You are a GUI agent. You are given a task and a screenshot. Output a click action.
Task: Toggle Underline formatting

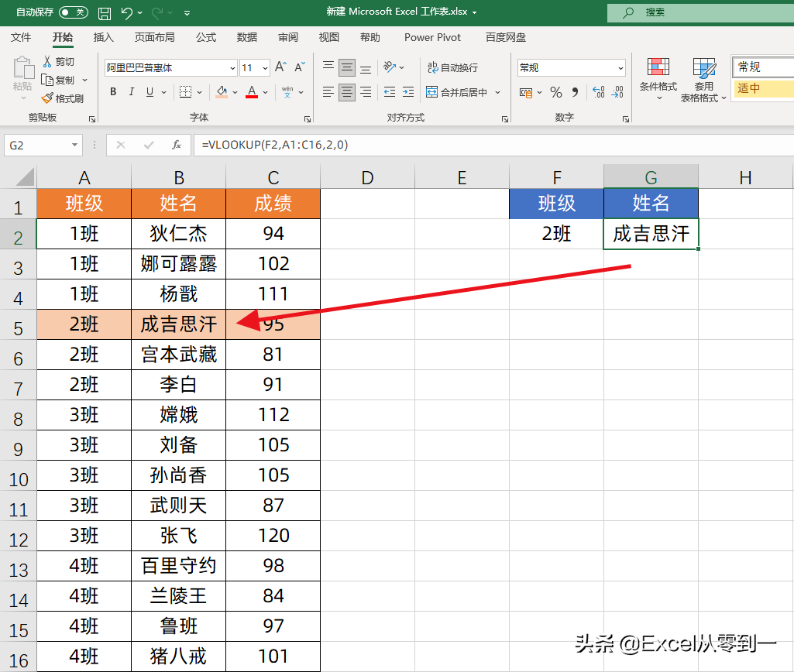(x=150, y=92)
